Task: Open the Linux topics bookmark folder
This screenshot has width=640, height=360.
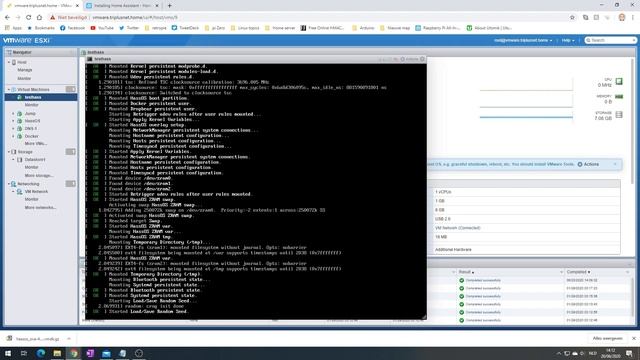Action: (x=245, y=28)
